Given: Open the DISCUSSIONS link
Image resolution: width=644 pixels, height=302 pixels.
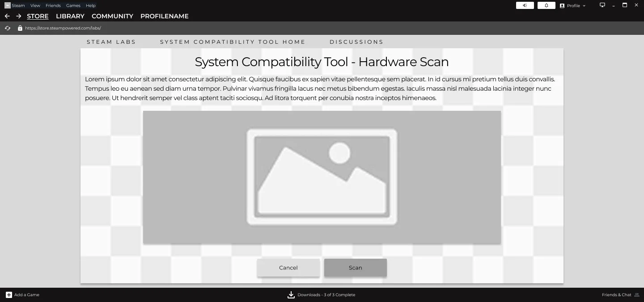Looking at the screenshot, I should point(356,42).
